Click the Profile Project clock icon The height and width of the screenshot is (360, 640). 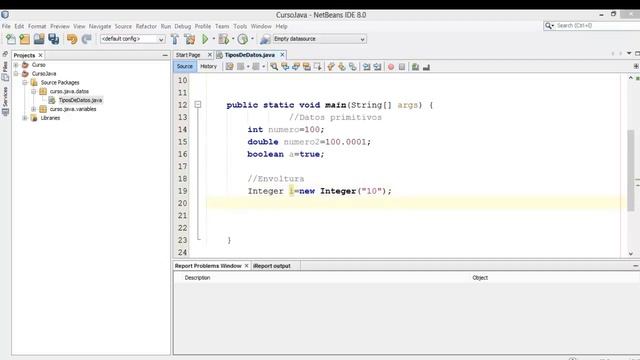pyautogui.click(x=243, y=39)
